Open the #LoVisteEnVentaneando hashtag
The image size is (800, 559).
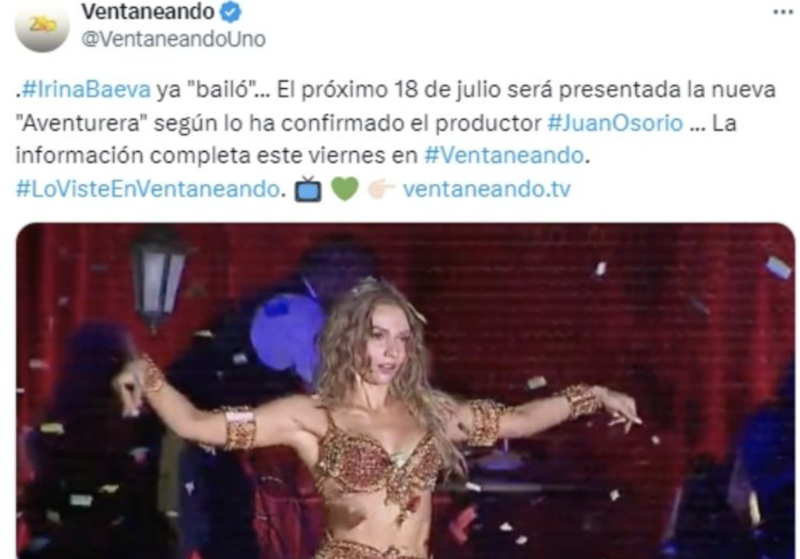coord(148,189)
